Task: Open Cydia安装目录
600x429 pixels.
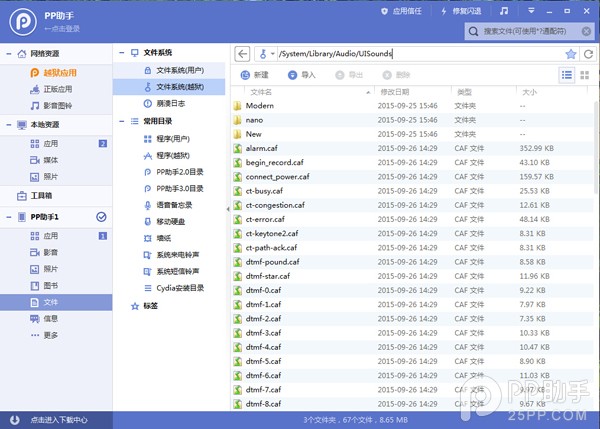Action: pos(169,288)
